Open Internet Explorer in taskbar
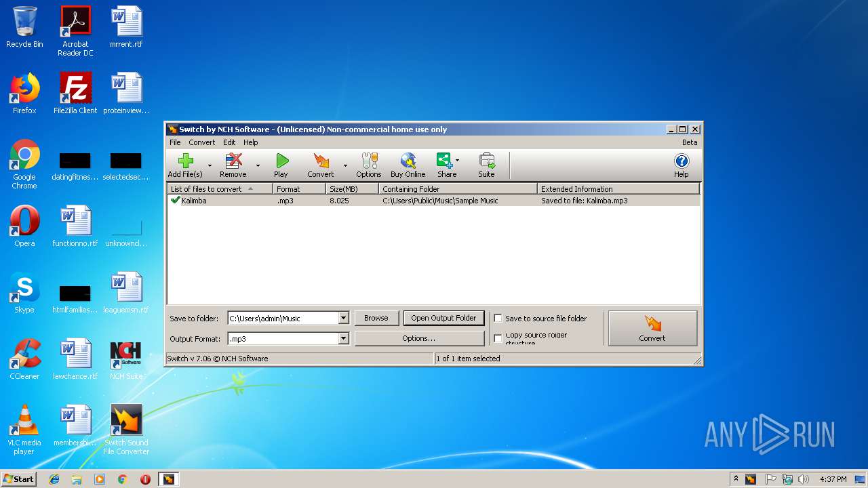868x488 pixels. pyautogui.click(x=54, y=479)
